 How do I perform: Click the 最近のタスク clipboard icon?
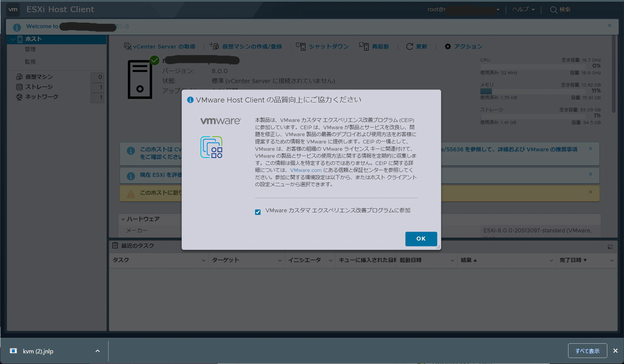coord(115,245)
